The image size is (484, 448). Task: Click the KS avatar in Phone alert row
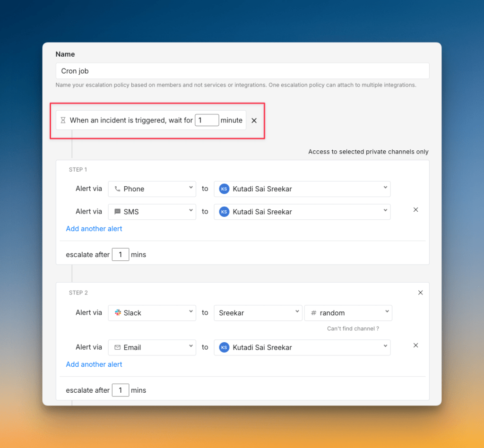[224, 189]
